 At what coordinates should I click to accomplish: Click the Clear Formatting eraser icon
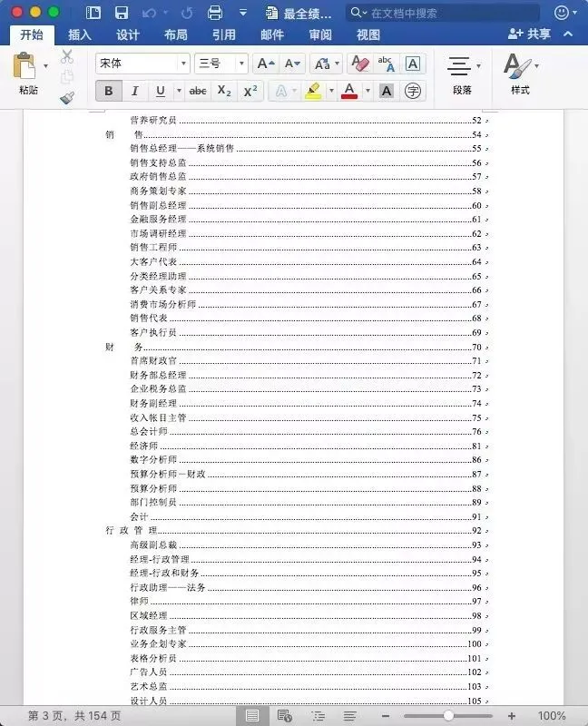pyautogui.click(x=360, y=64)
